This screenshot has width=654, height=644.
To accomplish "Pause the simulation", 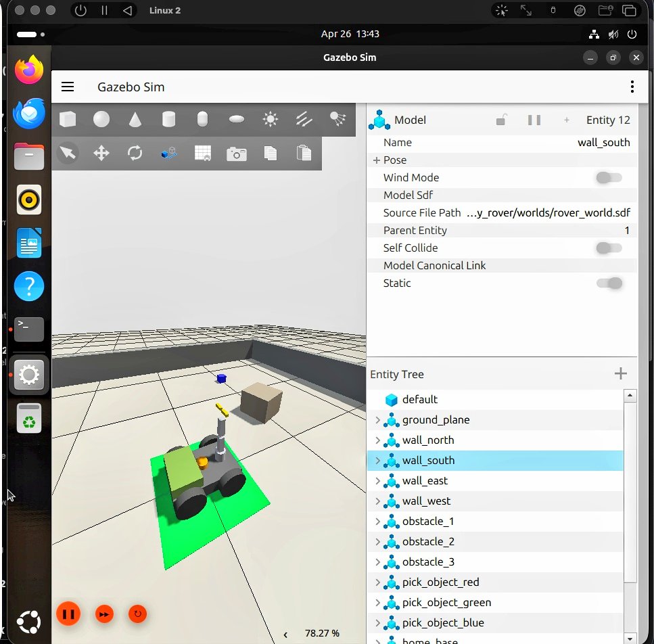I will click(68, 614).
